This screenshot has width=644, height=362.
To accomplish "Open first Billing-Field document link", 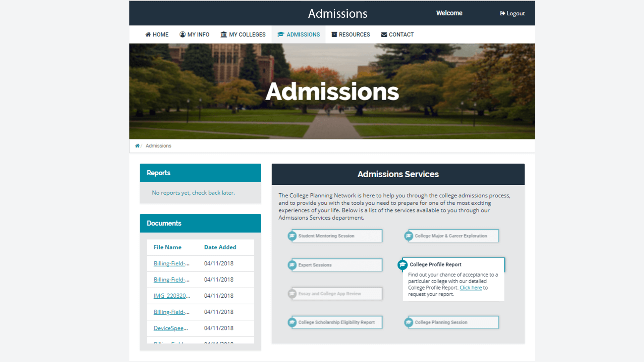I will click(171, 263).
